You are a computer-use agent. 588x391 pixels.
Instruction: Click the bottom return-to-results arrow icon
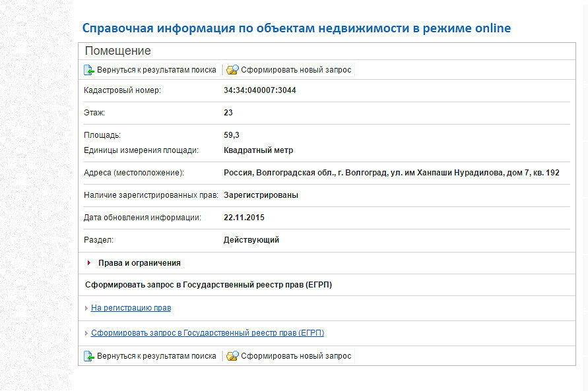89,356
